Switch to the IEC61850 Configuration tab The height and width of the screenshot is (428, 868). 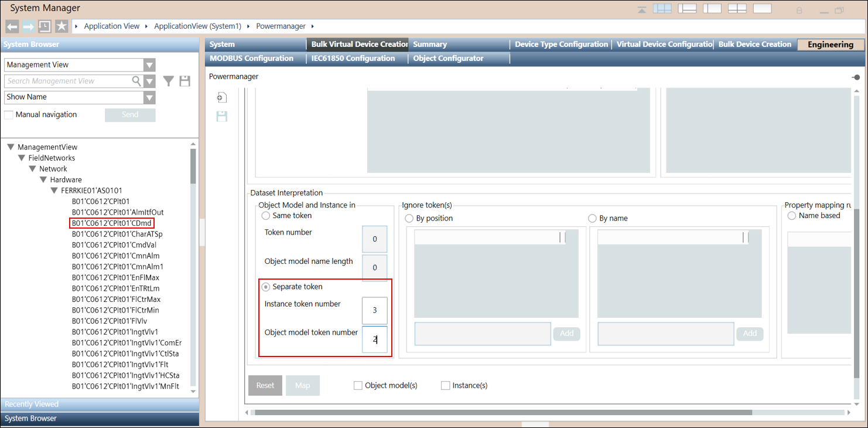pyautogui.click(x=353, y=59)
